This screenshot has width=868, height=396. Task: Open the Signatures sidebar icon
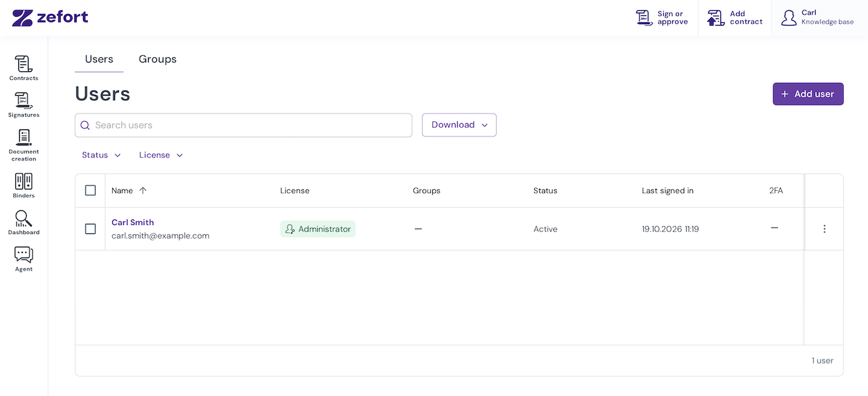(x=24, y=105)
